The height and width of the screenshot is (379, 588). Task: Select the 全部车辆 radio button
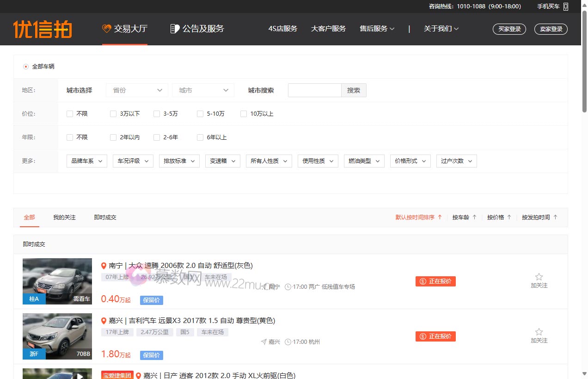(x=26, y=67)
